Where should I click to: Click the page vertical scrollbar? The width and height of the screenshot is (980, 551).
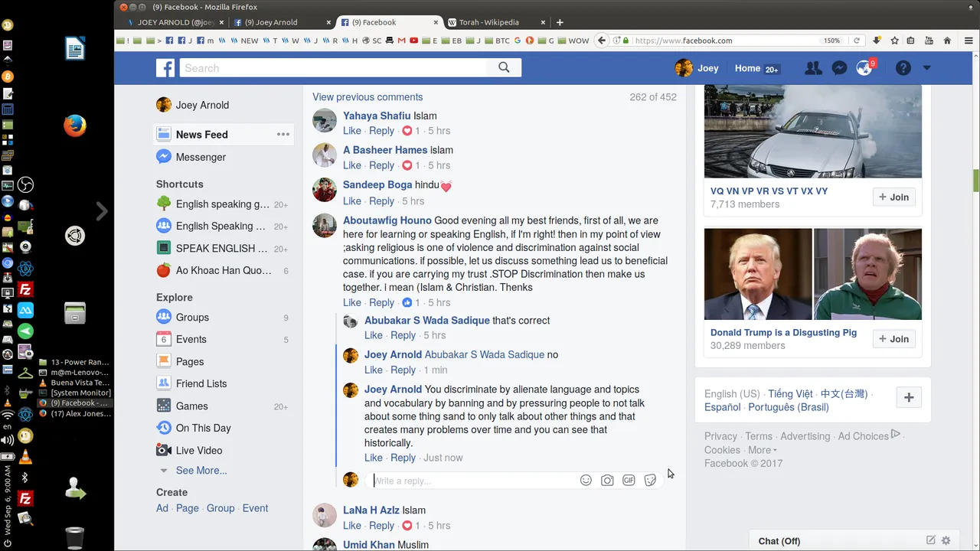(x=975, y=181)
